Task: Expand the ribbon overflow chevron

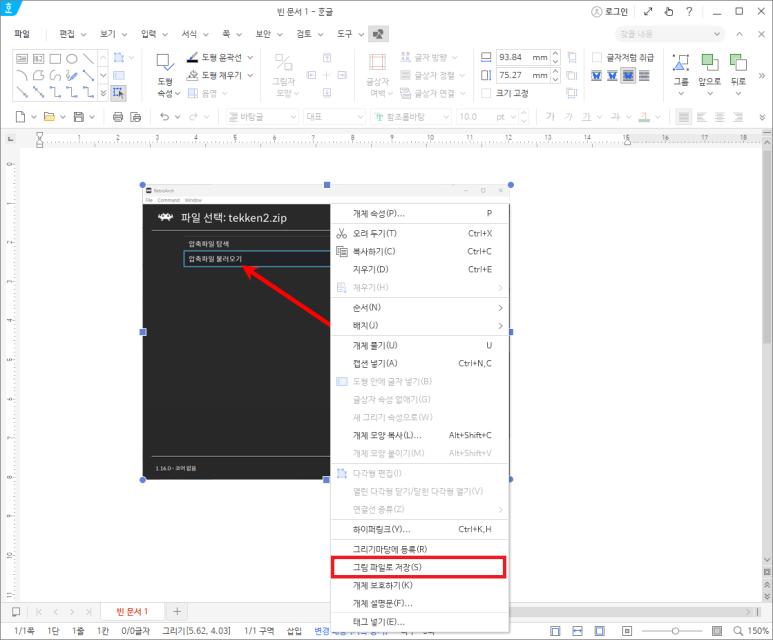Action: (762, 75)
